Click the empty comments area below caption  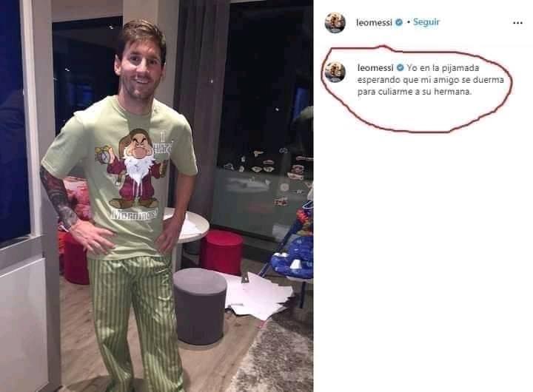[x=423, y=258]
